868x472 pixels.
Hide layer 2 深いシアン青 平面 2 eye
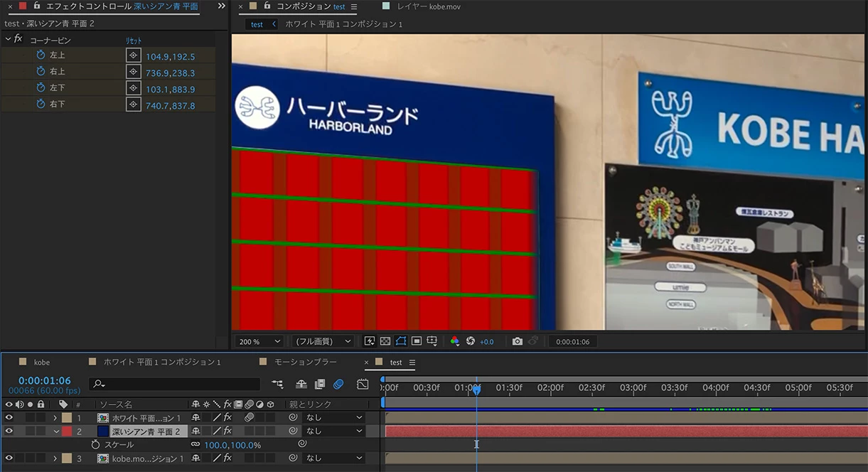point(9,431)
